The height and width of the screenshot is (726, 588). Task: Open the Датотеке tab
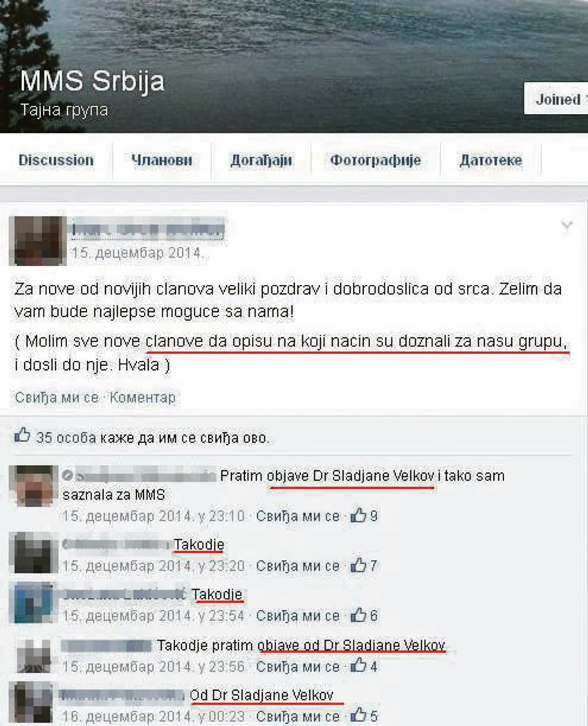click(490, 160)
